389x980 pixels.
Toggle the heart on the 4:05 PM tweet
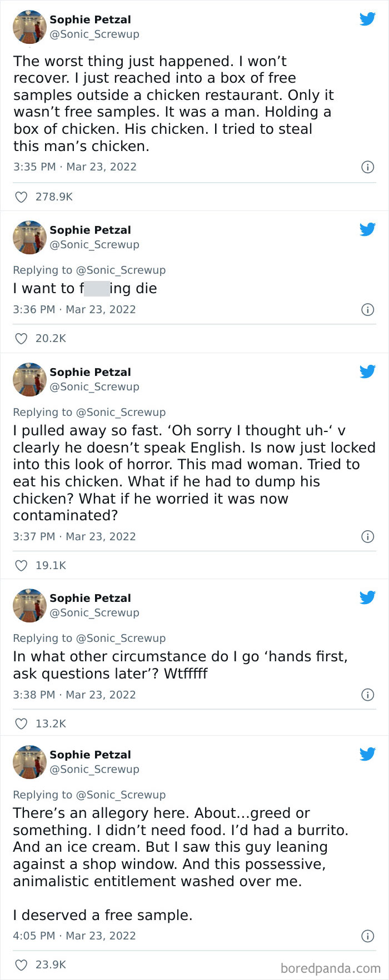click(x=21, y=965)
